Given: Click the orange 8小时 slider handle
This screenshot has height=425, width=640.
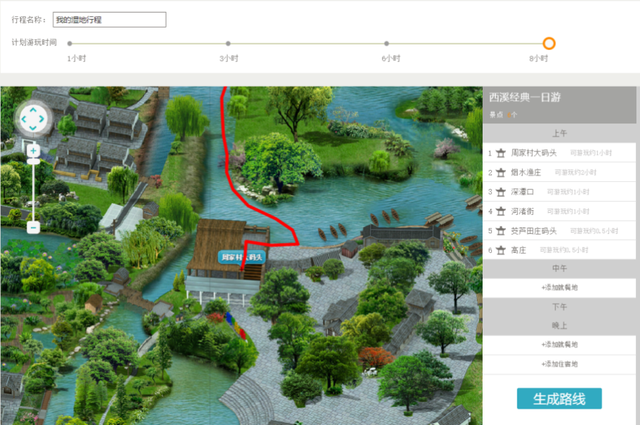Looking at the screenshot, I should (x=549, y=43).
